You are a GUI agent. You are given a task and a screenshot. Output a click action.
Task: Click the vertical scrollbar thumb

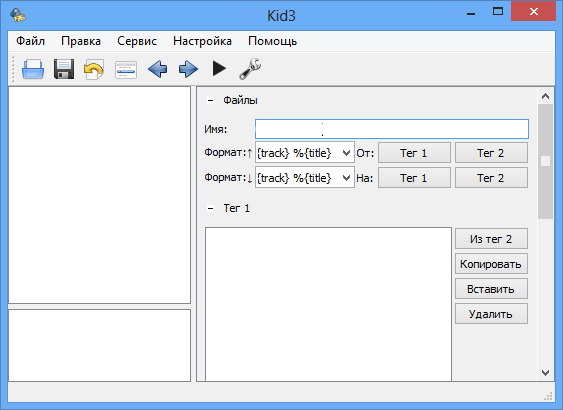(545, 162)
